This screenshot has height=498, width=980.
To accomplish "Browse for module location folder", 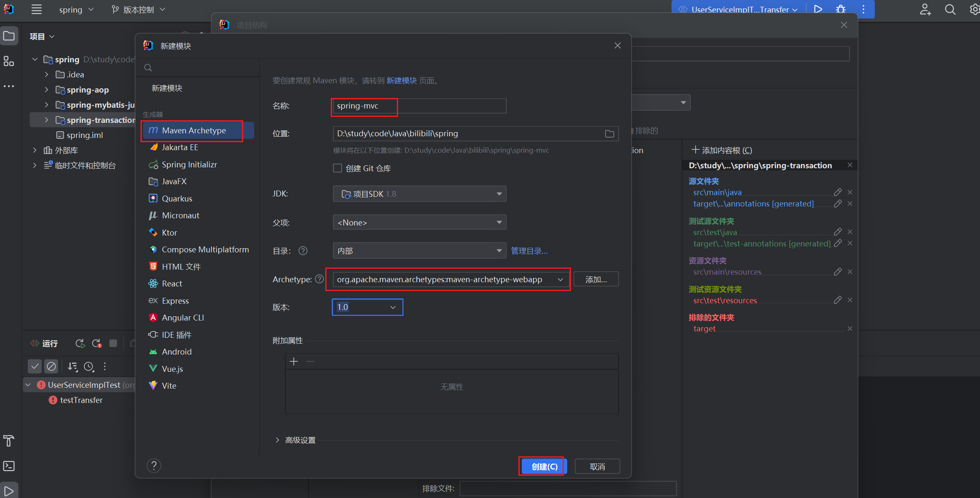I will coord(609,134).
